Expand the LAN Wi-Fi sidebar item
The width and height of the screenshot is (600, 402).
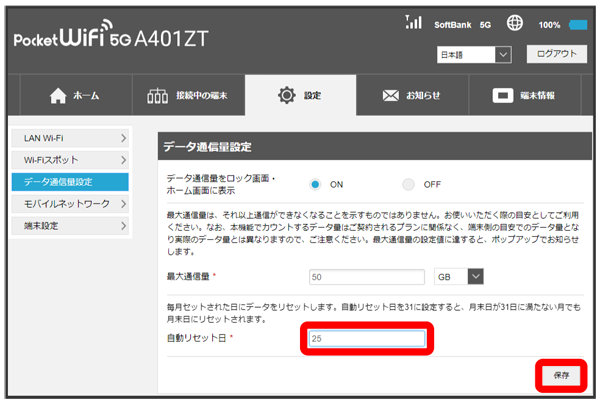pos(70,136)
